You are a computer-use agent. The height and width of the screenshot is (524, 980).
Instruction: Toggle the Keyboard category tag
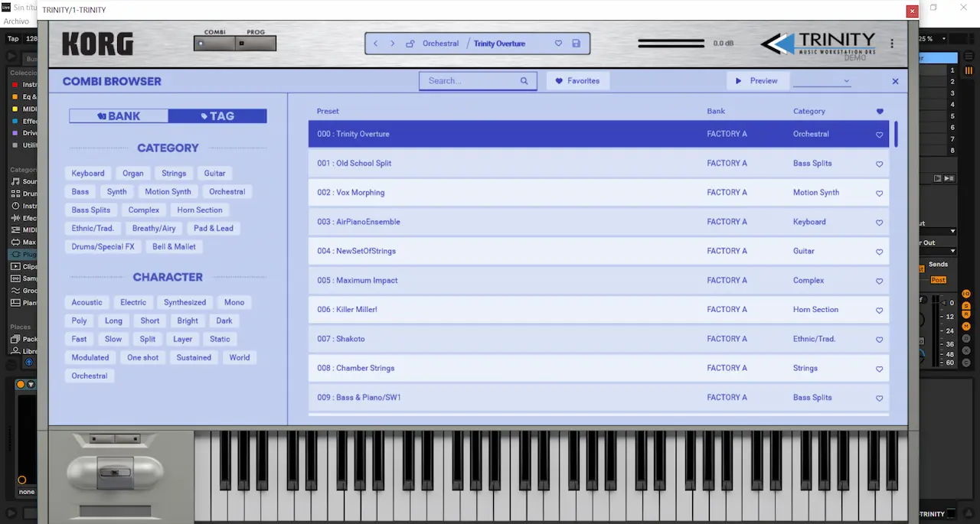(x=88, y=174)
